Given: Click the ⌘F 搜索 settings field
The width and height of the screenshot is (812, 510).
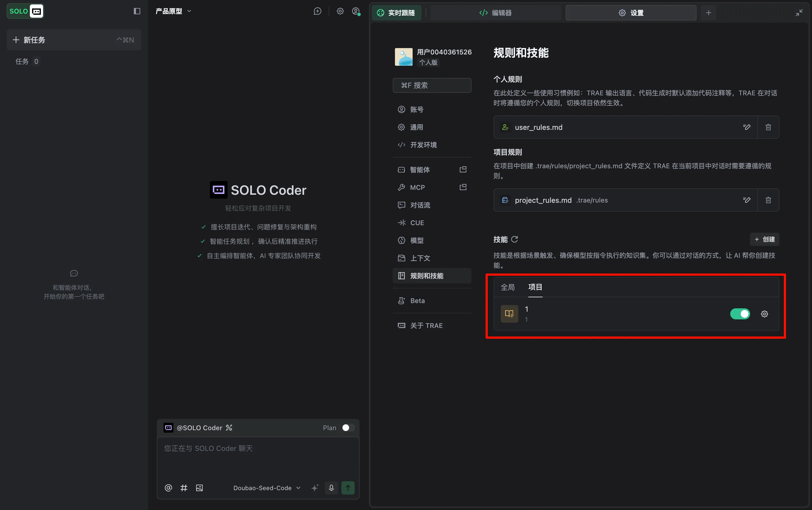Looking at the screenshot, I should pos(432,85).
